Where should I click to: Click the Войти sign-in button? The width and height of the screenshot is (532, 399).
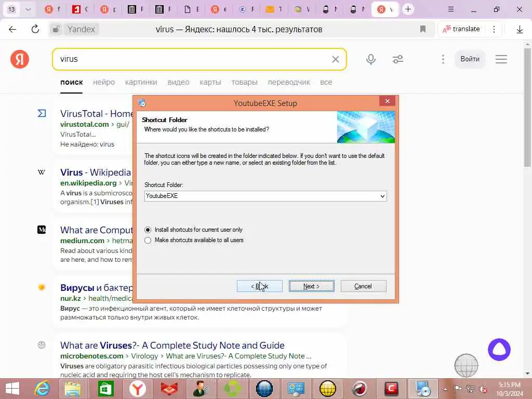(x=470, y=59)
